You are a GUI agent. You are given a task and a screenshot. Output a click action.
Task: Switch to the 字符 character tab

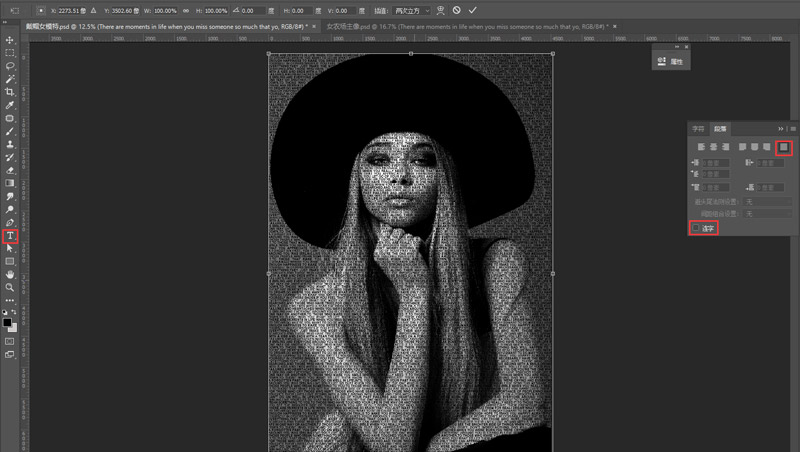tap(699, 129)
